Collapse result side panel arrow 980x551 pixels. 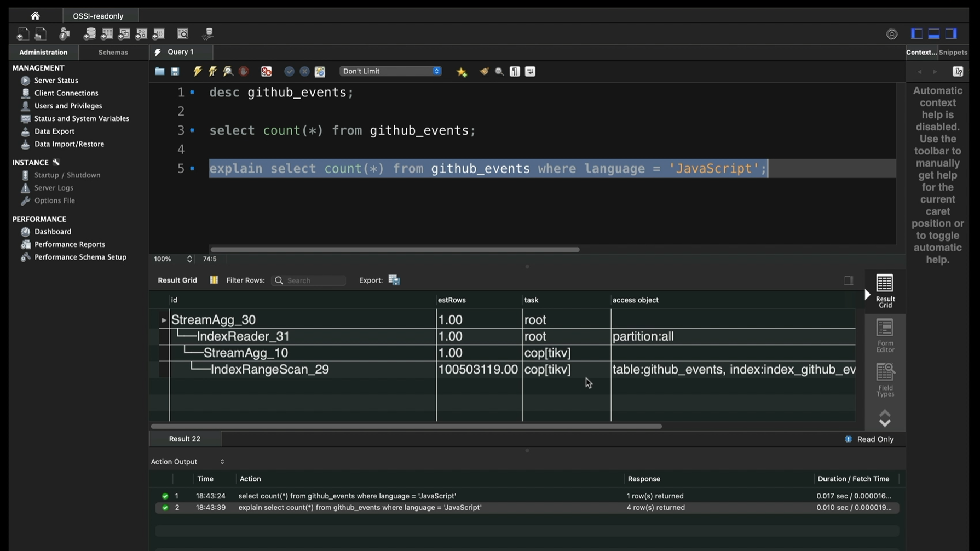868,295
